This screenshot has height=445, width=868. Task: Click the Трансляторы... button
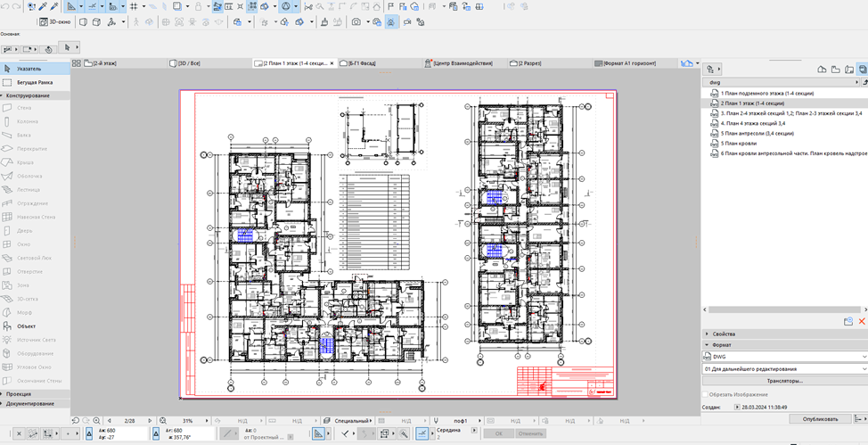pyautogui.click(x=784, y=382)
